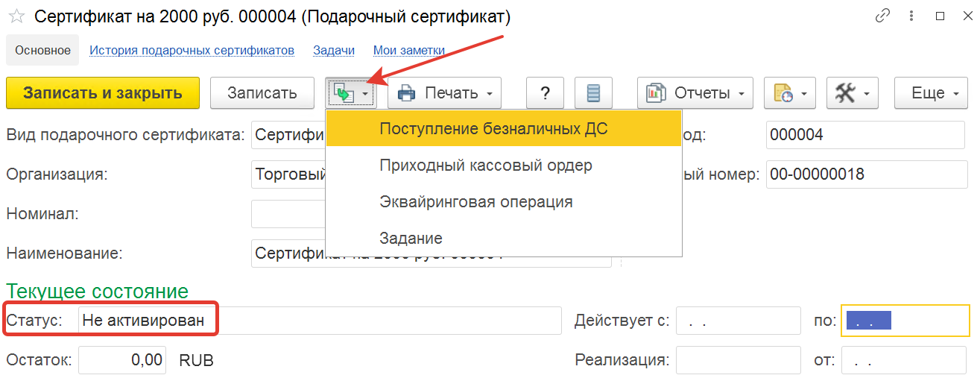
Task: Click Записать и закрыть button
Action: [x=103, y=93]
